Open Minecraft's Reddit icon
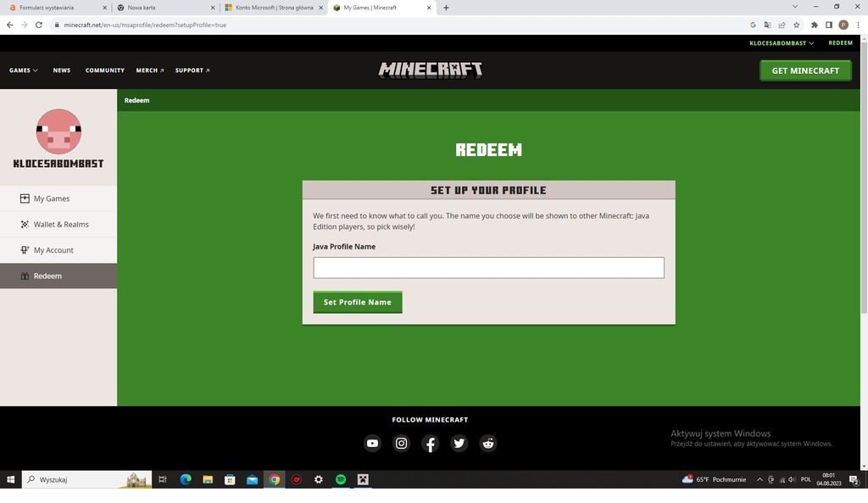Image resolution: width=868 pixels, height=503 pixels. [x=487, y=443]
